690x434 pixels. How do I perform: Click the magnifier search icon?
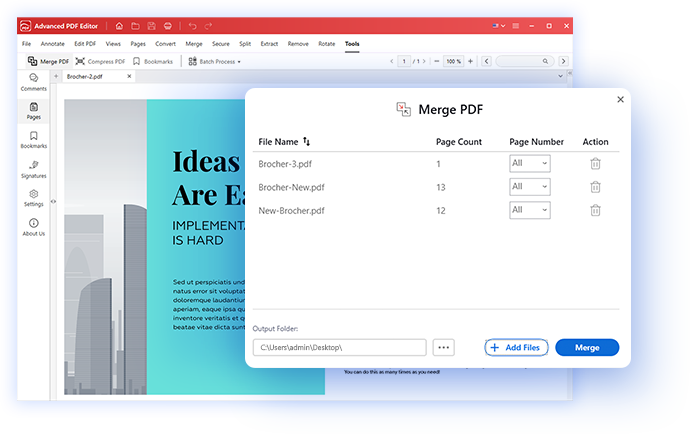coord(545,61)
